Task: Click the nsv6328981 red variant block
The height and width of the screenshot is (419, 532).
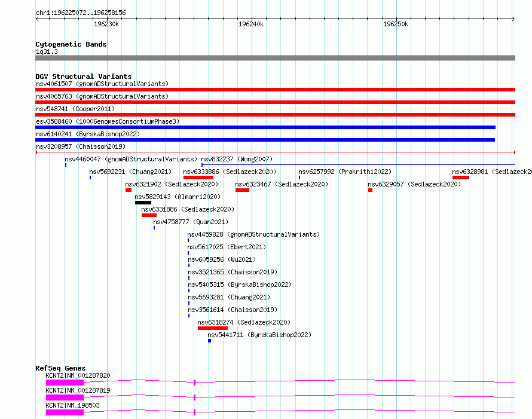Action: click(x=461, y=178)
